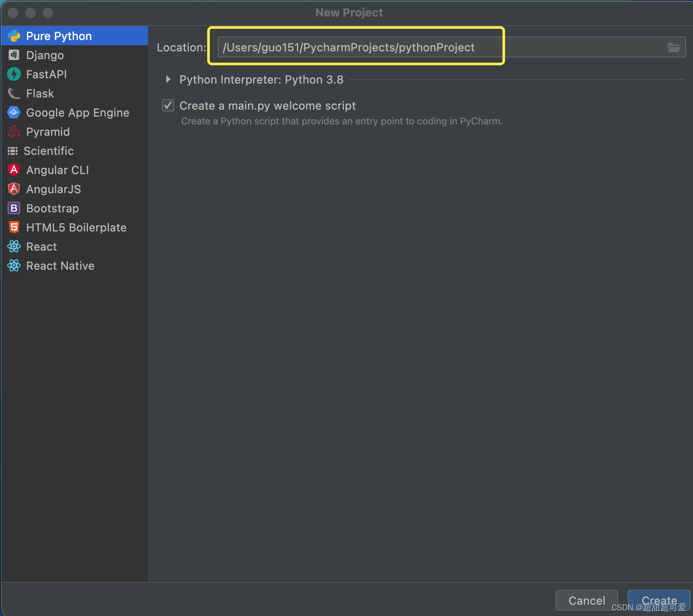Choose FastAPI list label
The width and height of the screenshot is (693, 616).
46,74
